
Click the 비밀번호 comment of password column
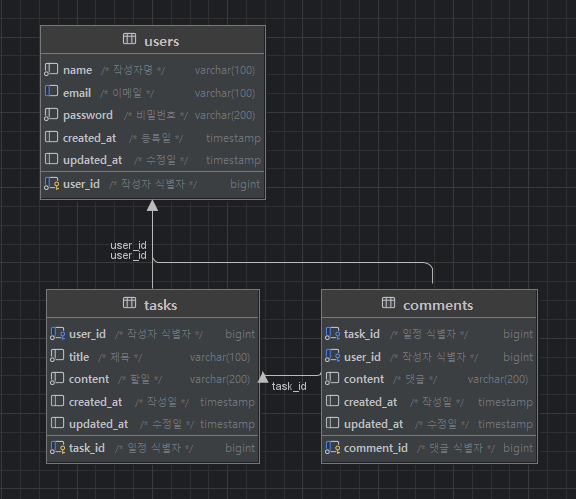pyautogui.click(x=156, y=115)
